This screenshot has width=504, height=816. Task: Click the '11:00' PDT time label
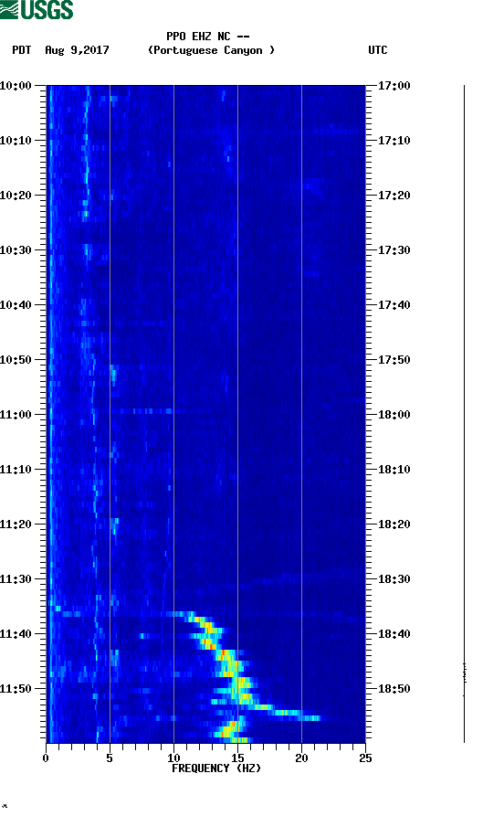pos(16,414)
